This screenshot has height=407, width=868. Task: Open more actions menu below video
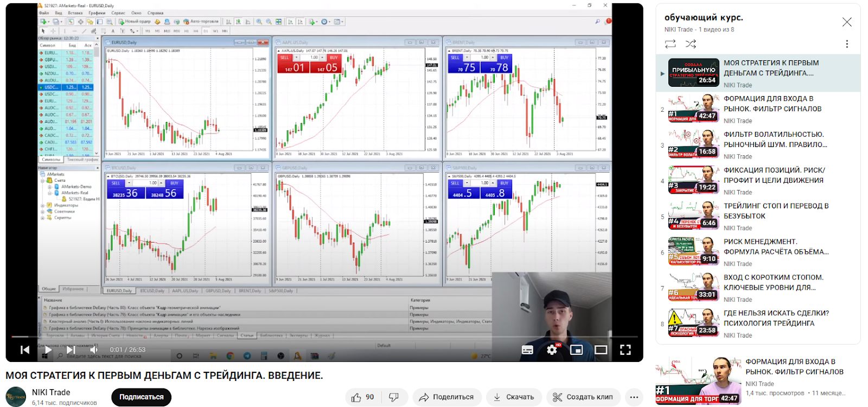click(x=634, y=397)
